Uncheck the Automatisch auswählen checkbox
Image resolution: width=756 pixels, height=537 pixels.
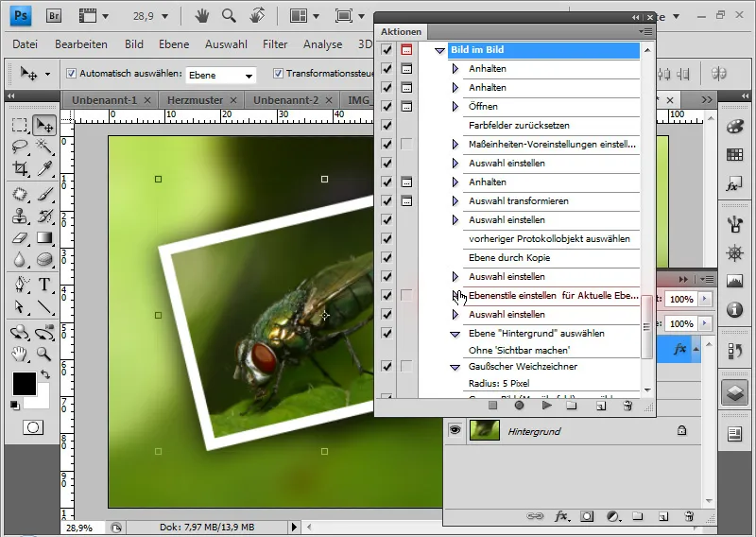coord(71,74)
